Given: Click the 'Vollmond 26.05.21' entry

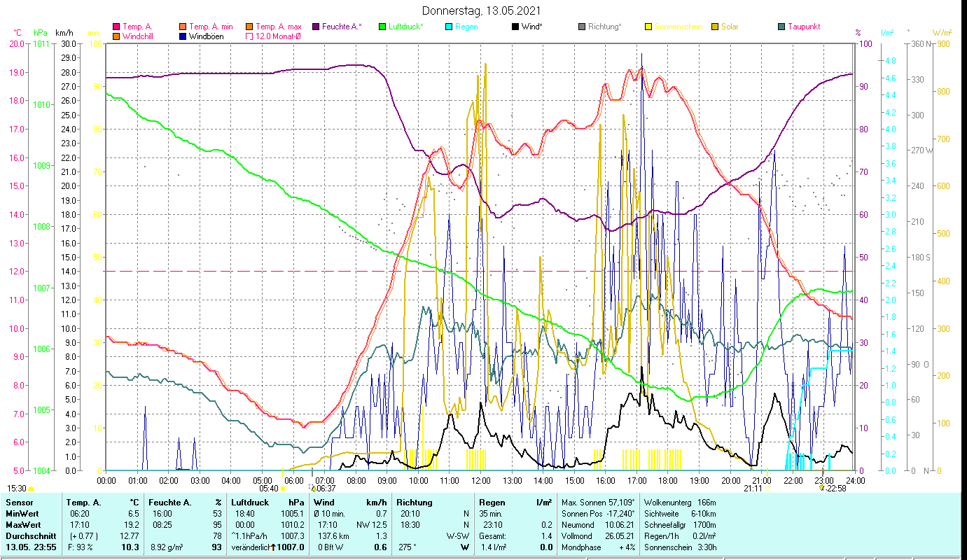Looking at the screenshot, I should pyautogui.click(x=597, y=536).
